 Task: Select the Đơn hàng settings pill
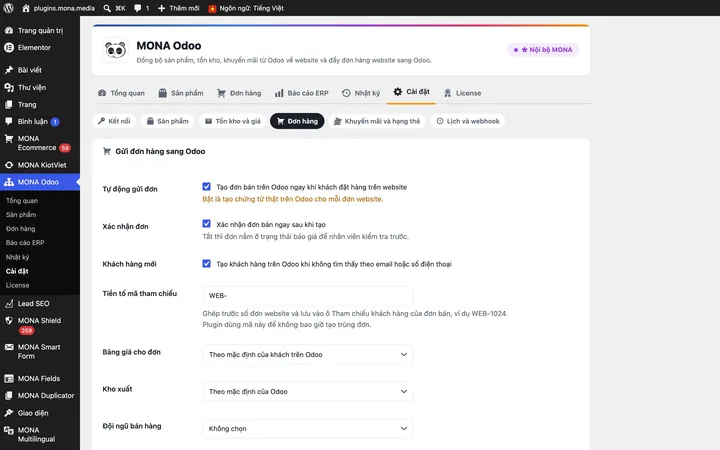(x=297, y=121)
